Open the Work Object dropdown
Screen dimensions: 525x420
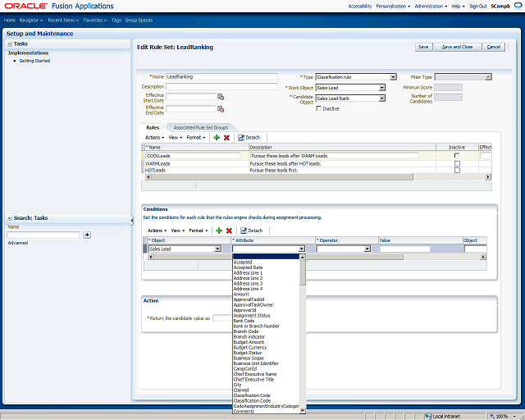(381, 88)
